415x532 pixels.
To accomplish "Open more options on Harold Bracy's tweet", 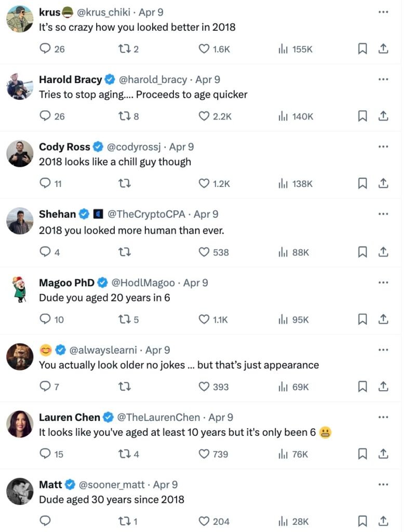I will click(x=383, y=79).
